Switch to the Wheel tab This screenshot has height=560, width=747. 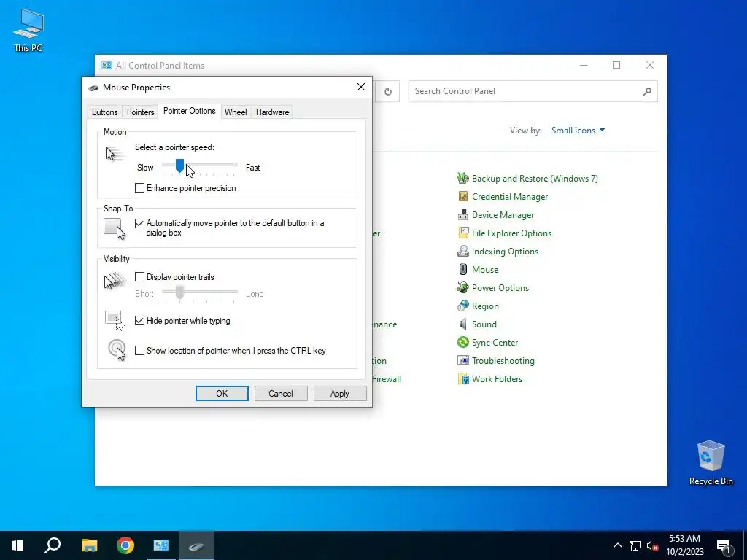[x=236, y=112]
